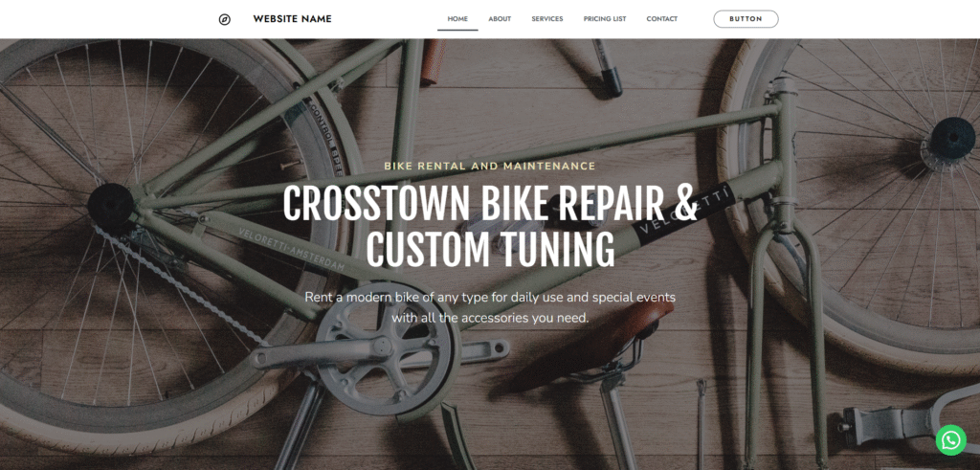Screen dimensions: 980x470
Task: Click the WEBSITE NAME site title
Action: [292, 19]
